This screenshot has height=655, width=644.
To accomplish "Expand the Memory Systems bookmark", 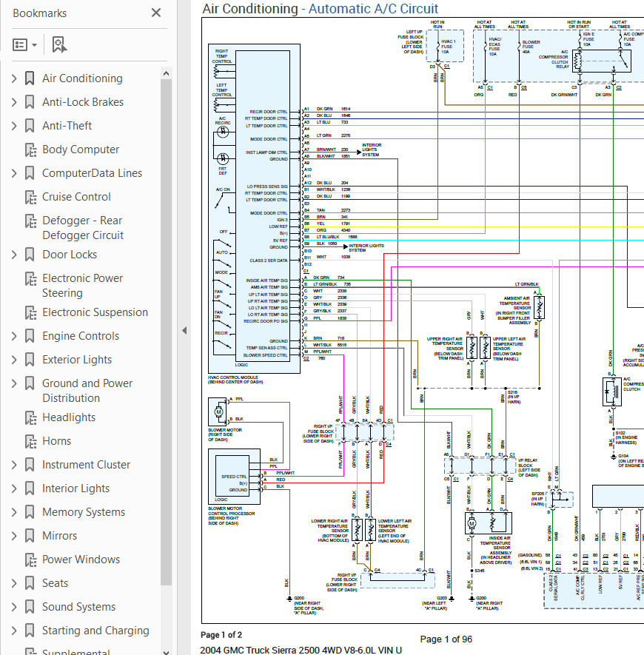I will tap(14, 512).
